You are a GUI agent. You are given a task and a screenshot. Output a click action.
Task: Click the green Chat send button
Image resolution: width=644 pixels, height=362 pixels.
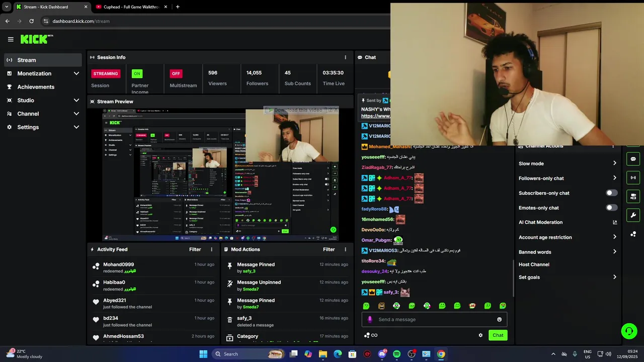coord(498,335)
